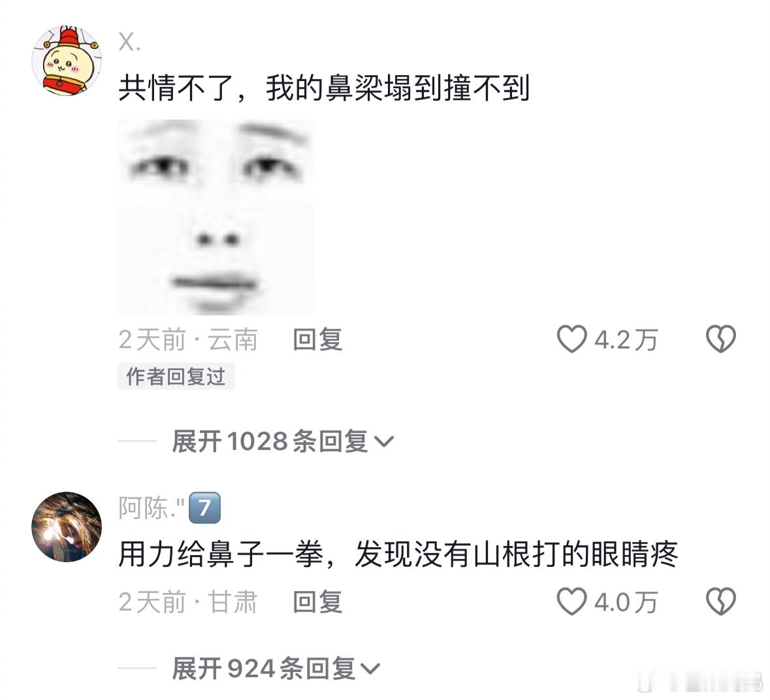Screen dimensions: 770x700
Task: Tap the username X.
Action: 130,42
